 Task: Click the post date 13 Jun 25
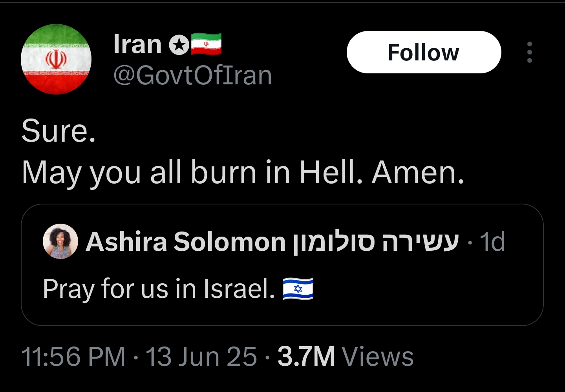tap(201, 356)
